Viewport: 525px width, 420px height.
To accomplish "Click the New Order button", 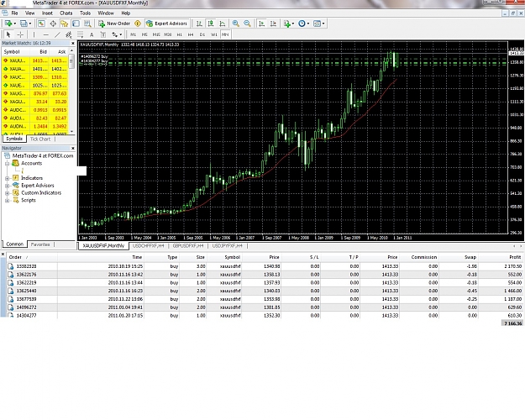I will [114, 24].
